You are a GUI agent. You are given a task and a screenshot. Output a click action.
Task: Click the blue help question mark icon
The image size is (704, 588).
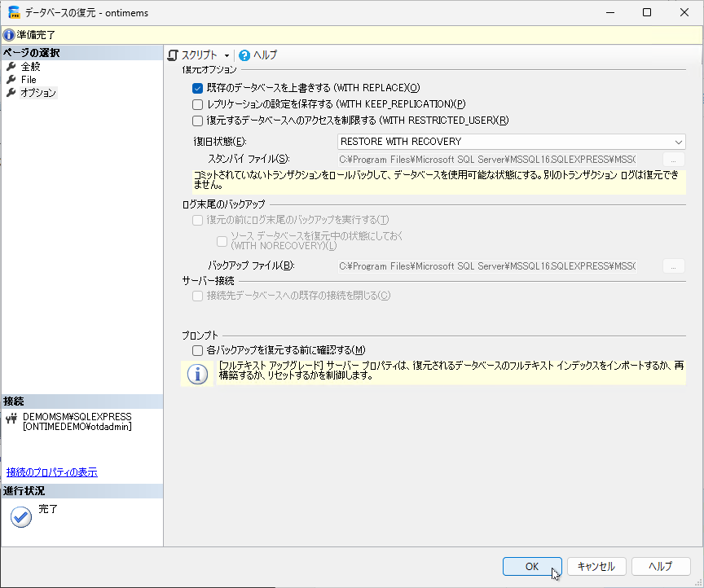pyautogui.click(x=244, y=55)
